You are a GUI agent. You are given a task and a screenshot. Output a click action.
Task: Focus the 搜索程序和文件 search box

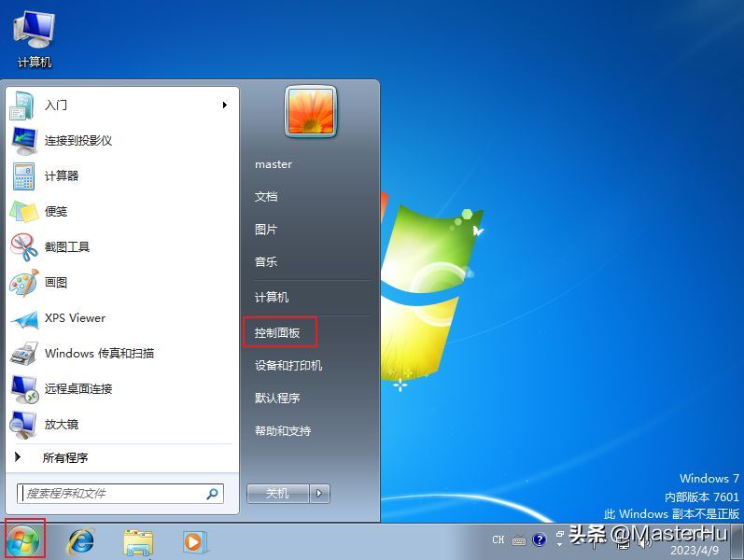pos(120,494)
